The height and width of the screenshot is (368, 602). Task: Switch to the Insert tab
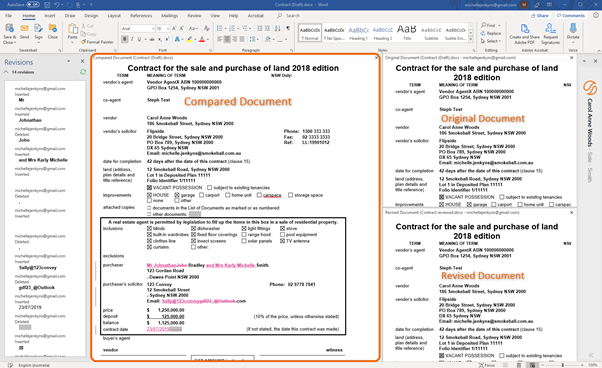[50, 16]
